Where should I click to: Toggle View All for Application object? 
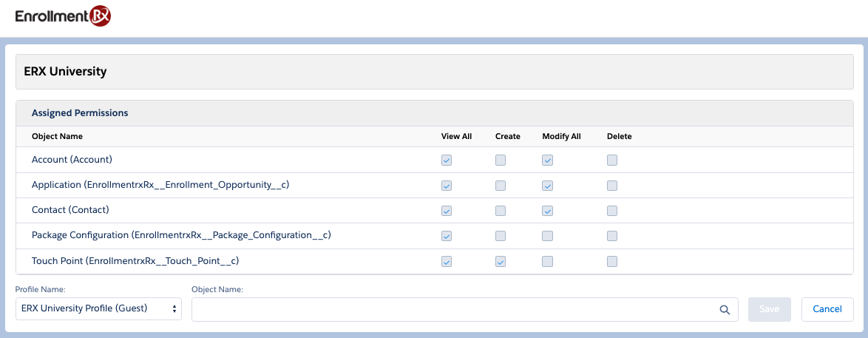[x=447, y=186]
